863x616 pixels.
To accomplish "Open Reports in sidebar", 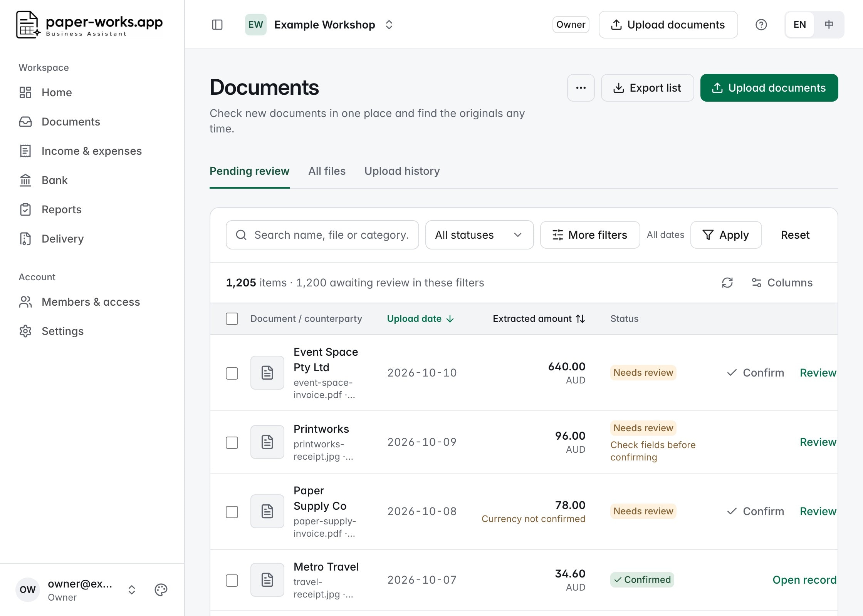I will (92, 209).
